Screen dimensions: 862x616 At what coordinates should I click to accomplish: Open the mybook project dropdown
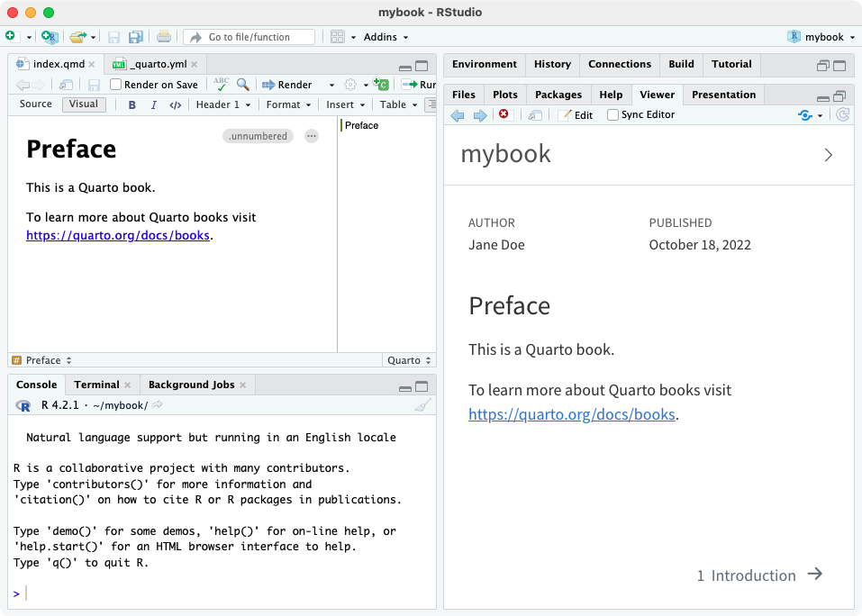pyautogui.click(x=821, y=37)
